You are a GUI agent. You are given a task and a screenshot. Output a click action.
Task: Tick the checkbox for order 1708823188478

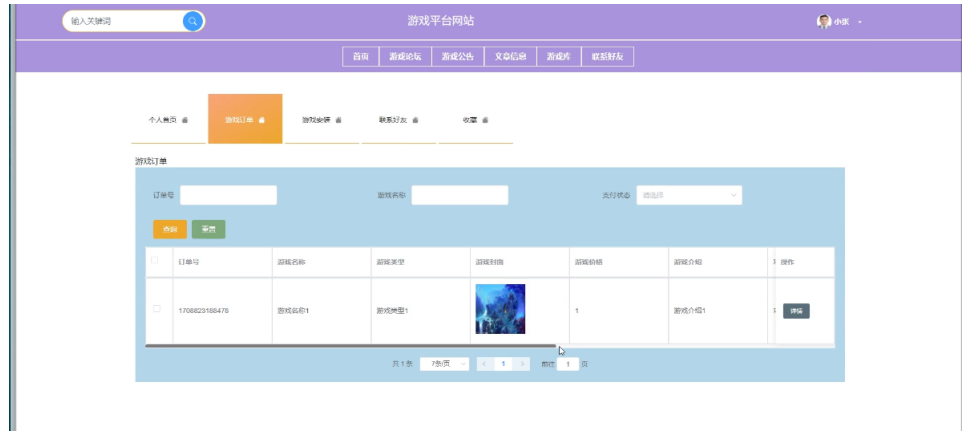157,309
